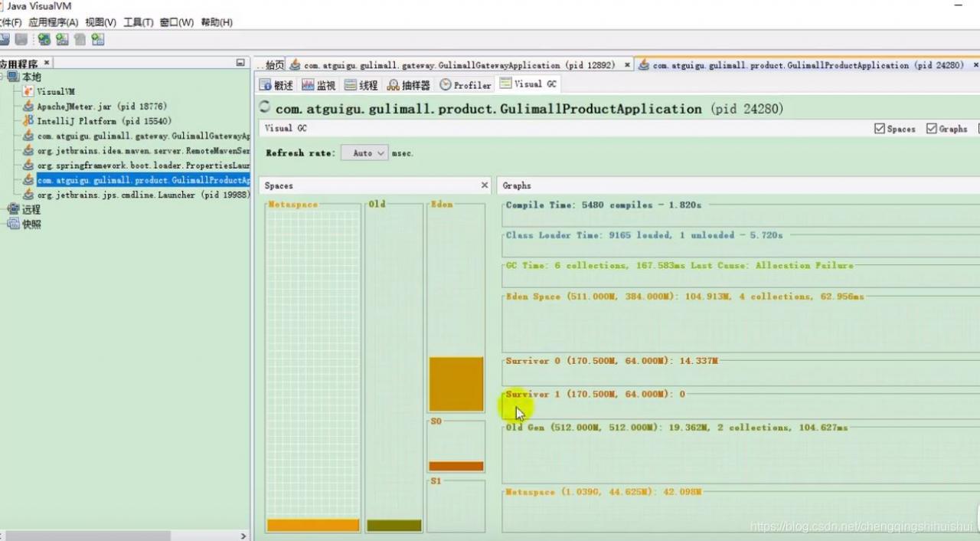Screen dimensions: 980x541
Task: Switch to the GulimallGatewayApplication (pid 12892) tab
Action: [460, 65]
